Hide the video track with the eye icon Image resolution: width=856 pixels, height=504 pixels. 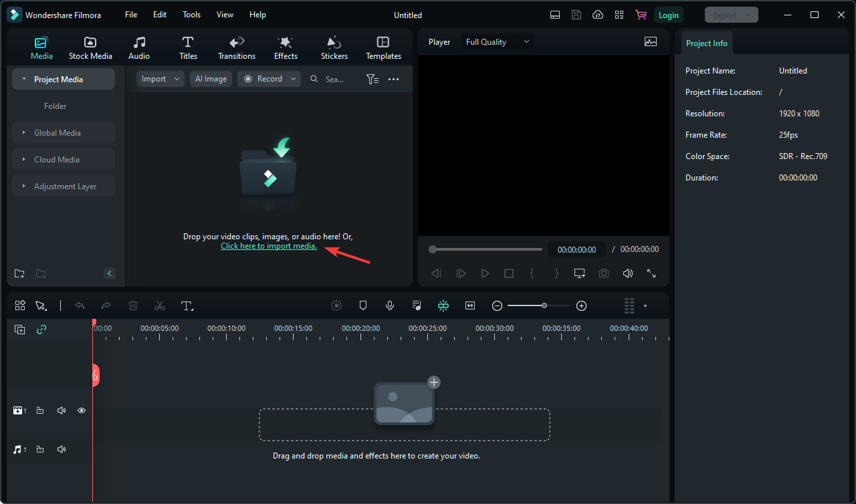[82, 410]
